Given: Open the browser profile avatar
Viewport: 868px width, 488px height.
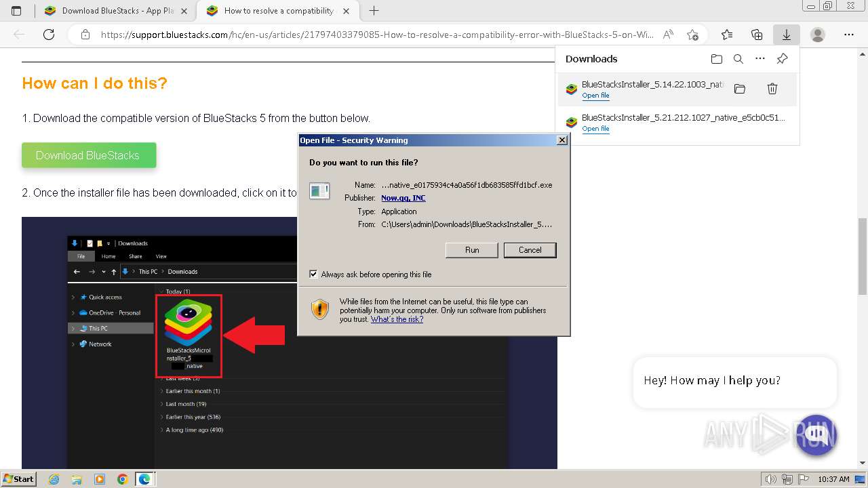Looking at the screenshot, I should point(818,35).
